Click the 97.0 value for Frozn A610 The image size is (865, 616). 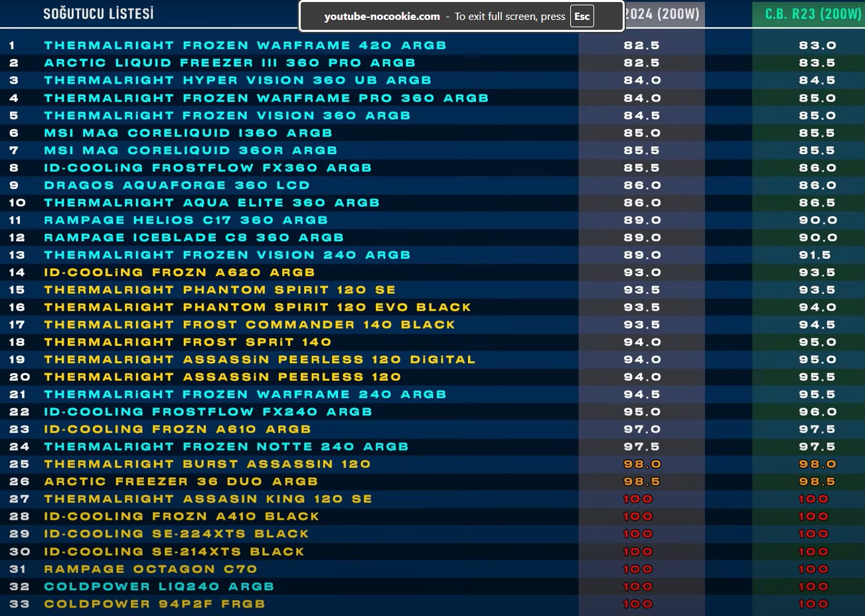pyautogui.click(x=643, y=429)
